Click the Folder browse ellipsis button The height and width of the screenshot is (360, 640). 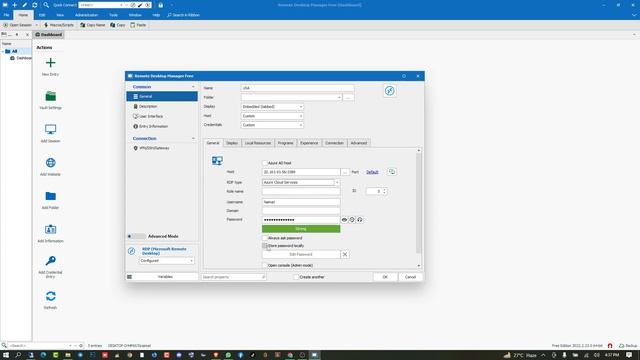pyautogui.click(x=348, y=98)
